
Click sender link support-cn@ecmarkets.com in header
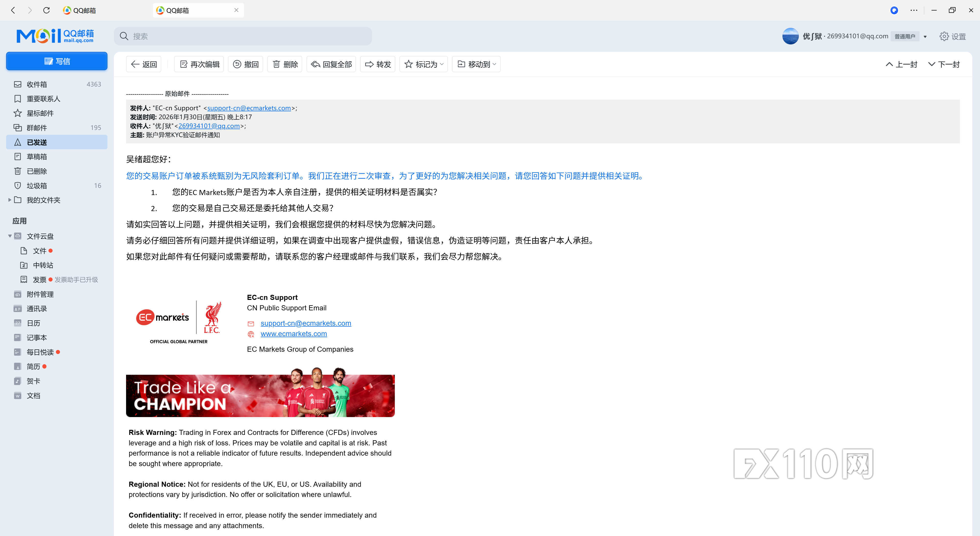(x=249, y=108)
